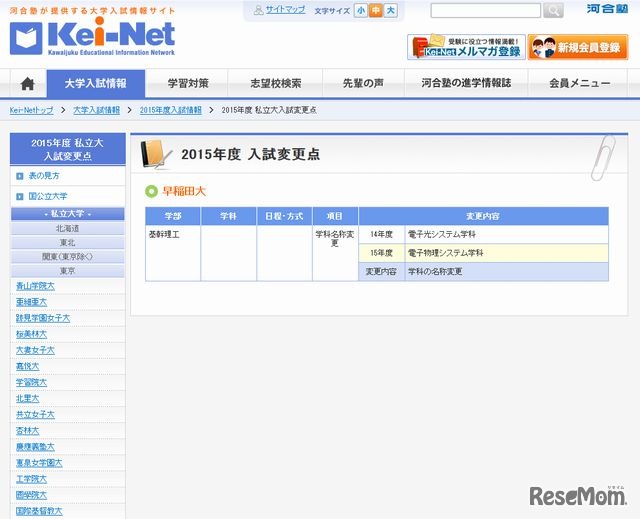640x519 pixels.
Task: Click the 2015年度 私立大 入試変更点 sidebar title
Action: click(x=68, y=149)
